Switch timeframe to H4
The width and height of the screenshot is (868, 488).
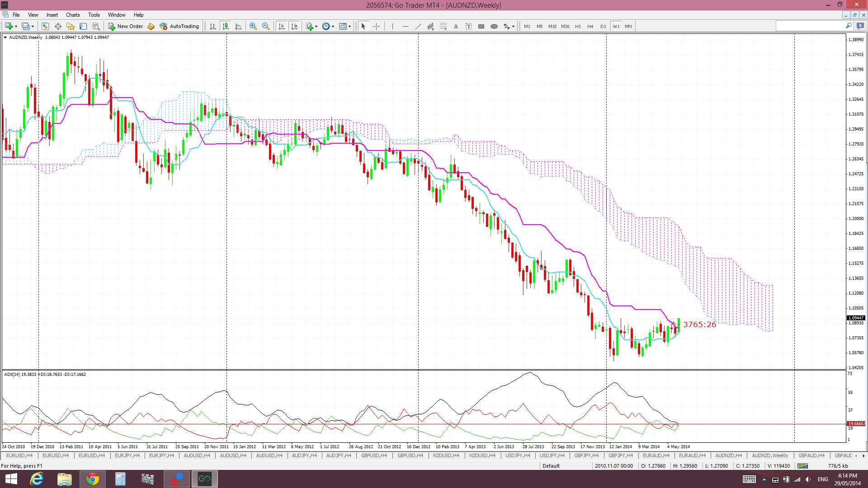click(590, 26)
